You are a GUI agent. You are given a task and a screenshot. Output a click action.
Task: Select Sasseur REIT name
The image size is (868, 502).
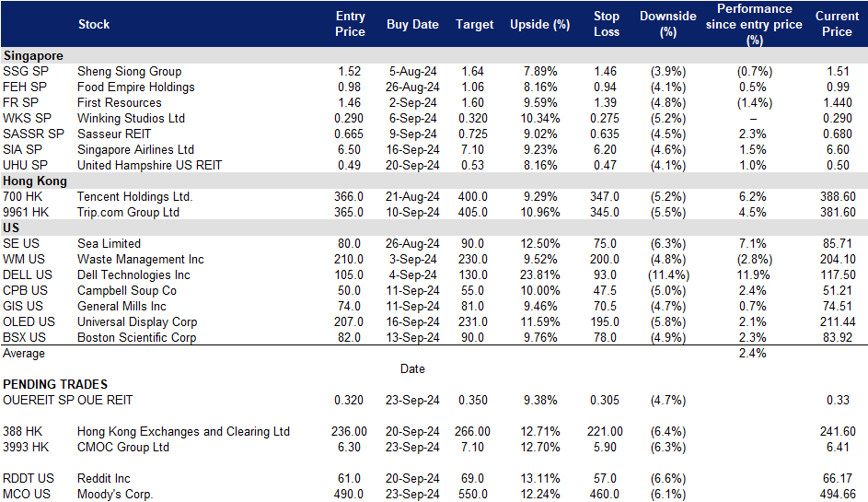click(x=114, y=134)
